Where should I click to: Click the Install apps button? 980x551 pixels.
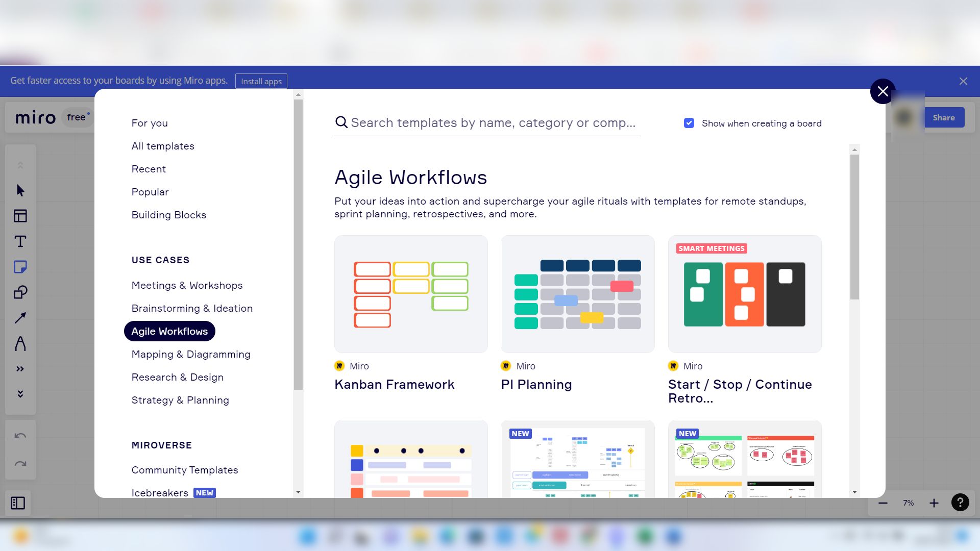(261, 81)
